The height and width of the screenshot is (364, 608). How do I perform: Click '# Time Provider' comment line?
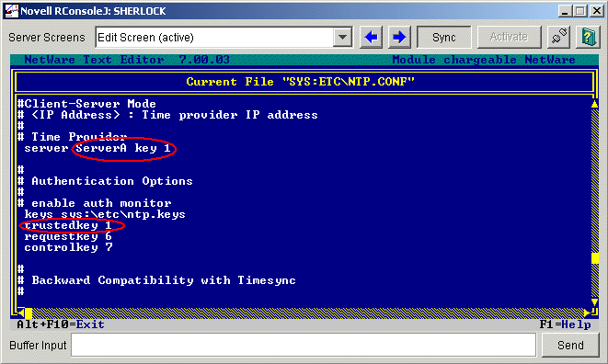72,137
